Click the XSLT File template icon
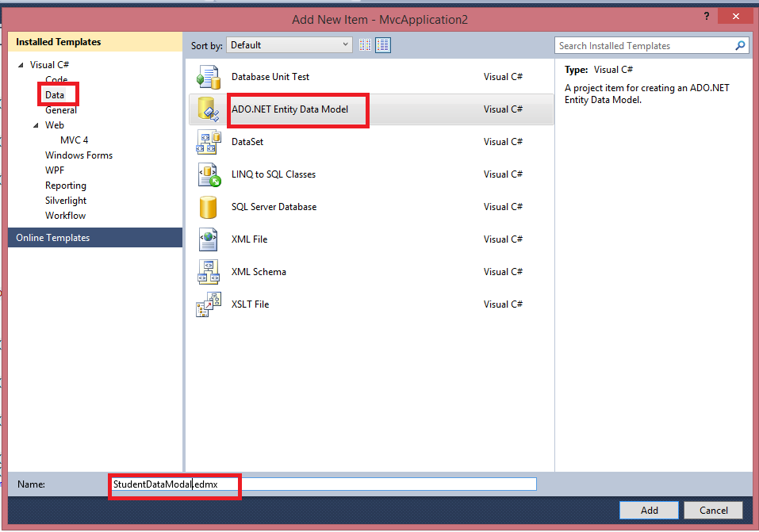 tap(209, 304)
